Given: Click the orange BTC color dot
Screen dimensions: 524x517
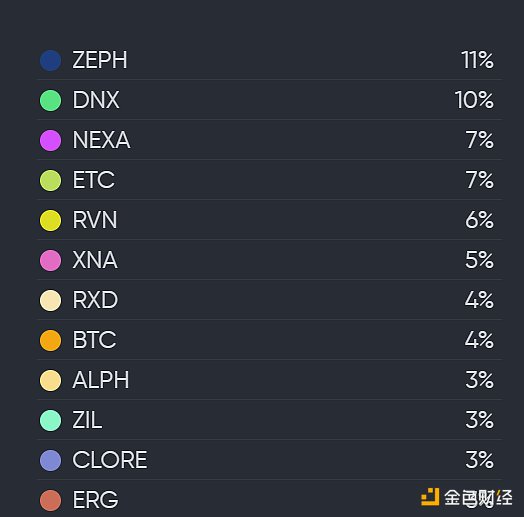Looking at the screenshot, I should click(50, 340).
